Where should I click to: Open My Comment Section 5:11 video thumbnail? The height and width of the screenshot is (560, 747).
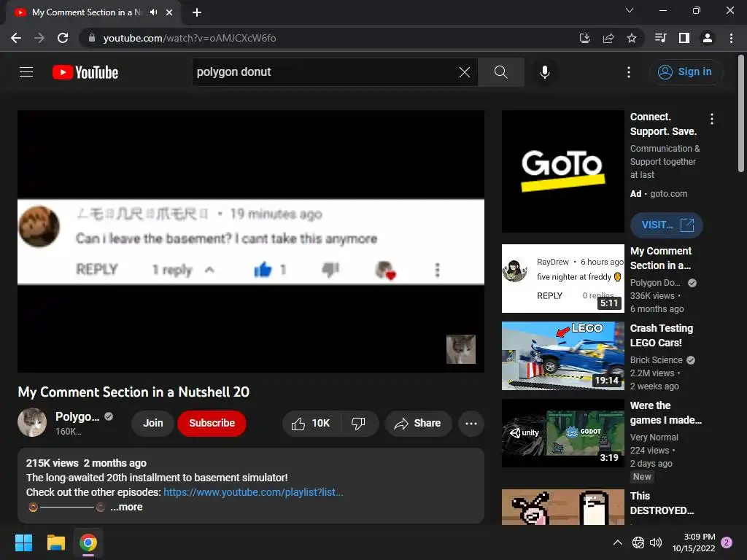(562, 279)
